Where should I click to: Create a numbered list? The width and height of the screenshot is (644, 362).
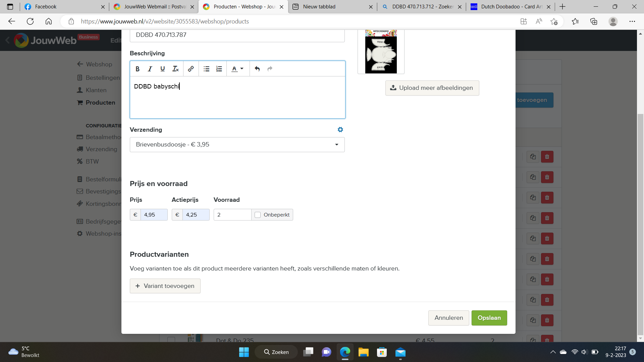pos(219,69)
